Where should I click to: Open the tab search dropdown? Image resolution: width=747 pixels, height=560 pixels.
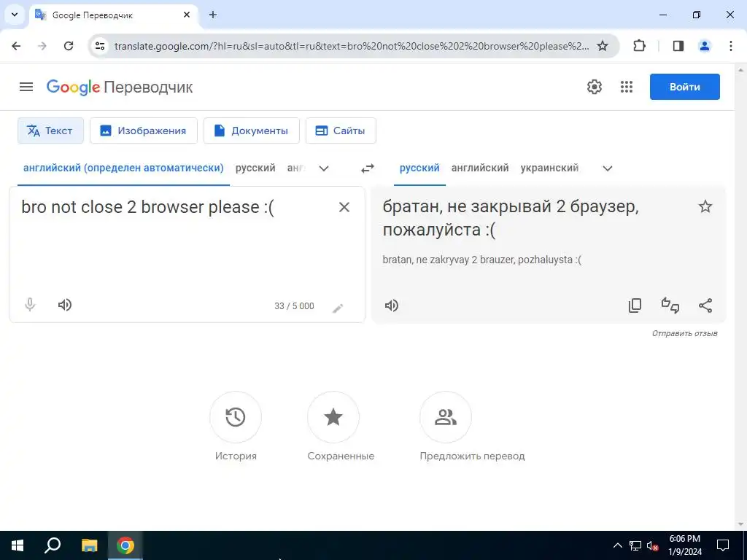point(15,15)
